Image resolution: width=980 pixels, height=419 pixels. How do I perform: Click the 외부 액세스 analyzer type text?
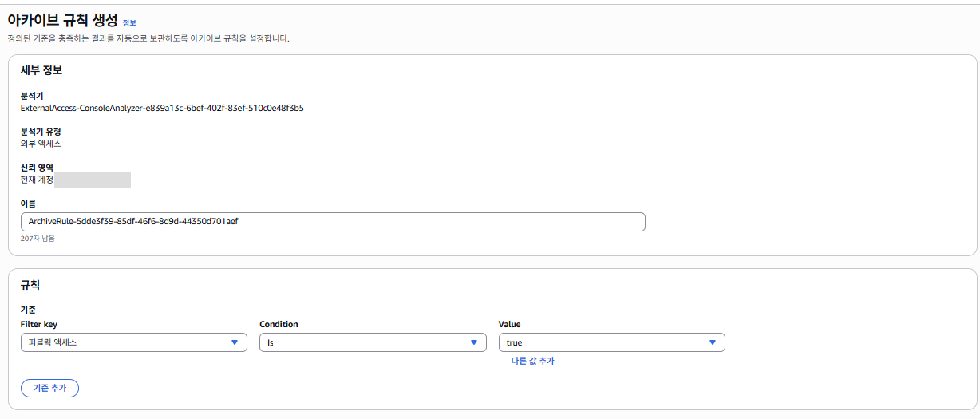coord(41,144)
